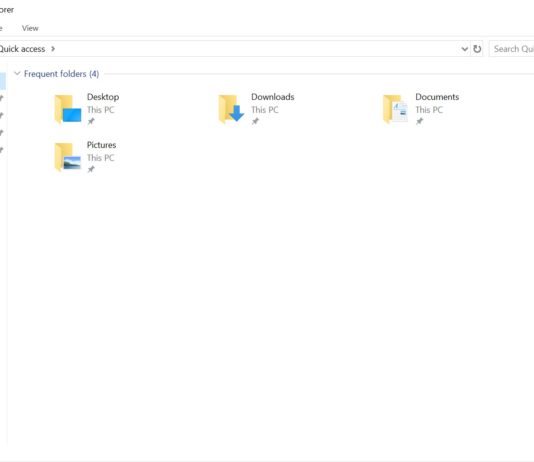Select the Downloads folder name label
Screen dimensions: 534x462
coord(272,97)
